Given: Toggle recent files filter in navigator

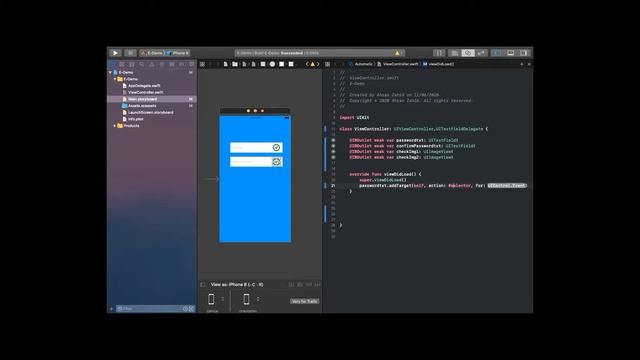Looking at the screenshot, I should 185,309.
